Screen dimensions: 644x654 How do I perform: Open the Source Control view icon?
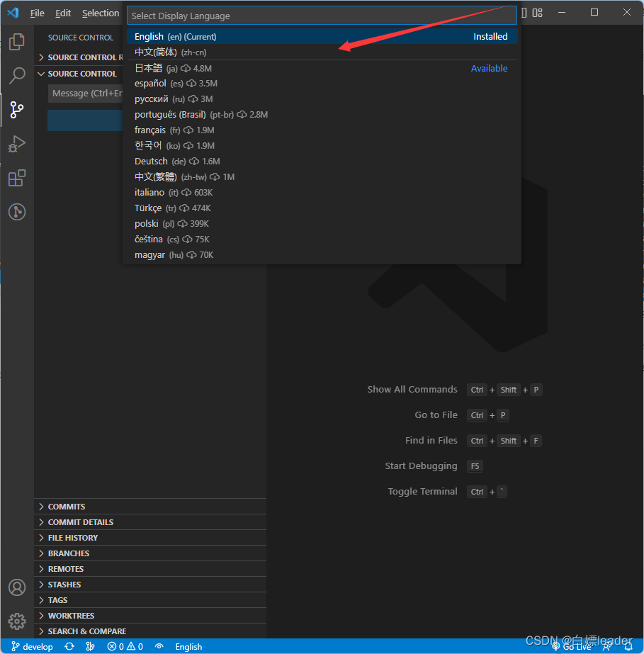(17, 110)
